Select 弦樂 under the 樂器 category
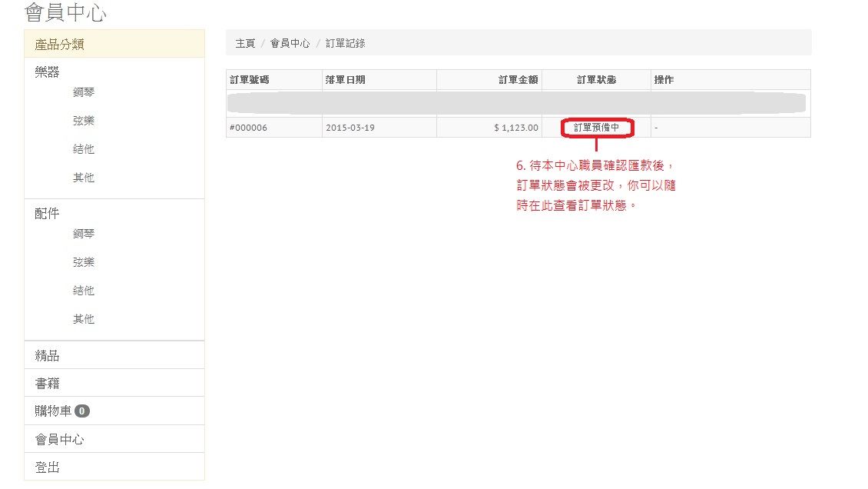Image resolution: width=868 pixels, height=489 pixels. tap(84, 121)
